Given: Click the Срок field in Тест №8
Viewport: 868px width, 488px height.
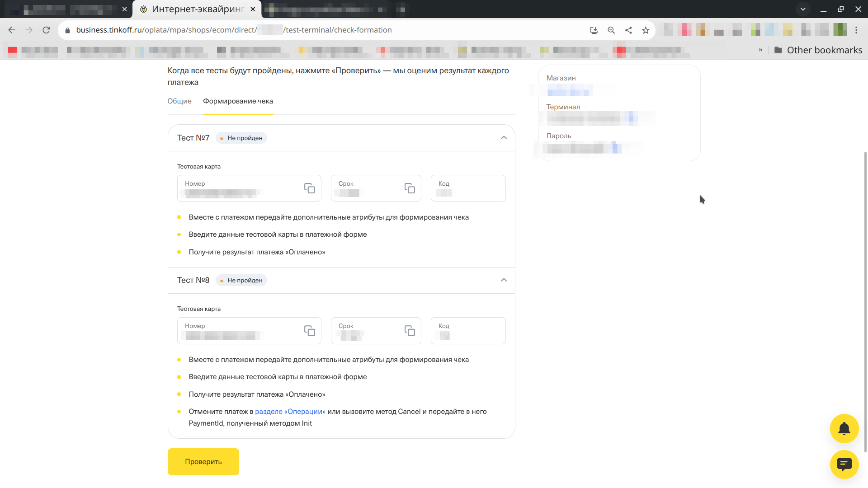Looking at the screenshot, I should pyautogui.click(x=376, y=331).
